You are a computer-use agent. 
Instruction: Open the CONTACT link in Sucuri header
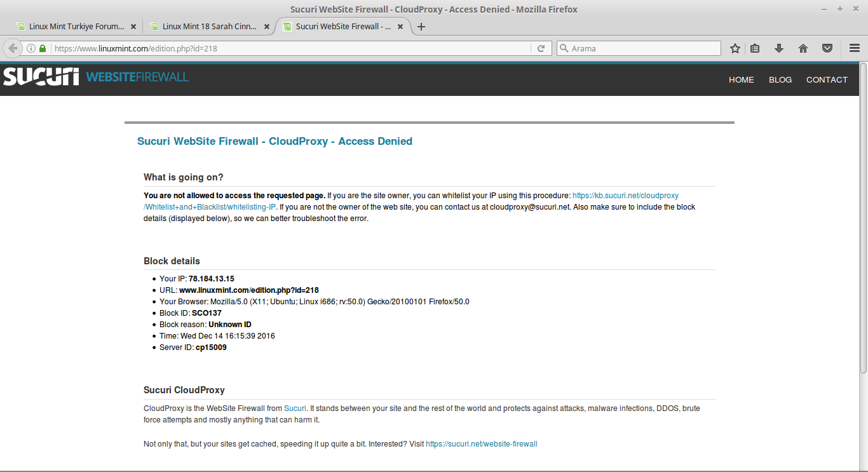click(827, 80)
